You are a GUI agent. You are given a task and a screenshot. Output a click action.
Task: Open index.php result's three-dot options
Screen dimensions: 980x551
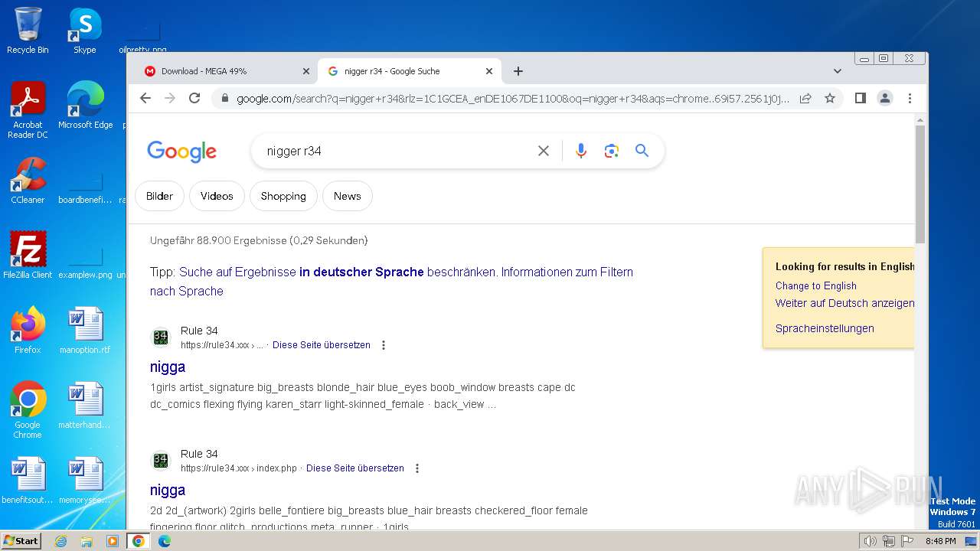tap(417, 468)
